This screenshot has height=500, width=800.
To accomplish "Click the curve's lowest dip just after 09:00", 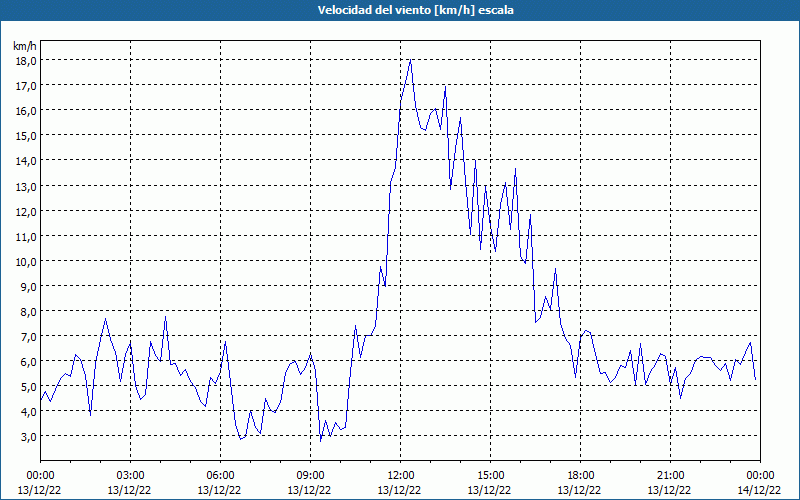I will pos(320,441).
